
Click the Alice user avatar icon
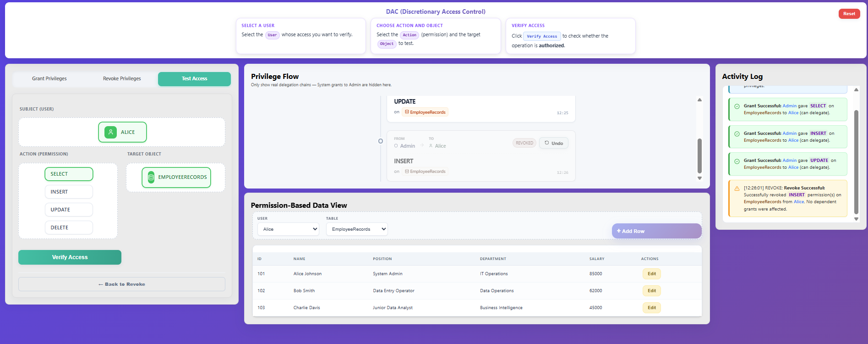pos(110,132)
